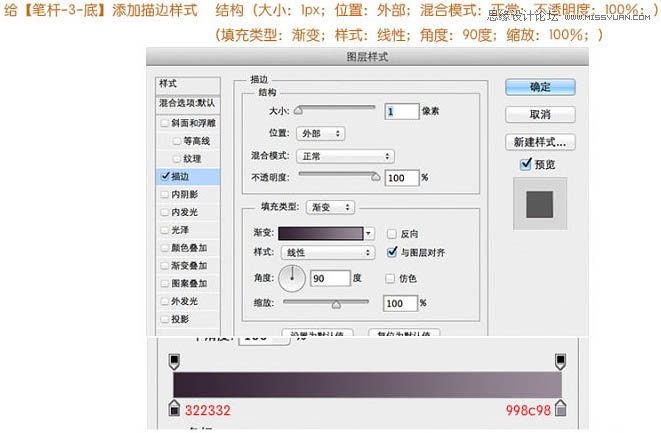Enable the 内发光 checkbox

click(164, 212)
